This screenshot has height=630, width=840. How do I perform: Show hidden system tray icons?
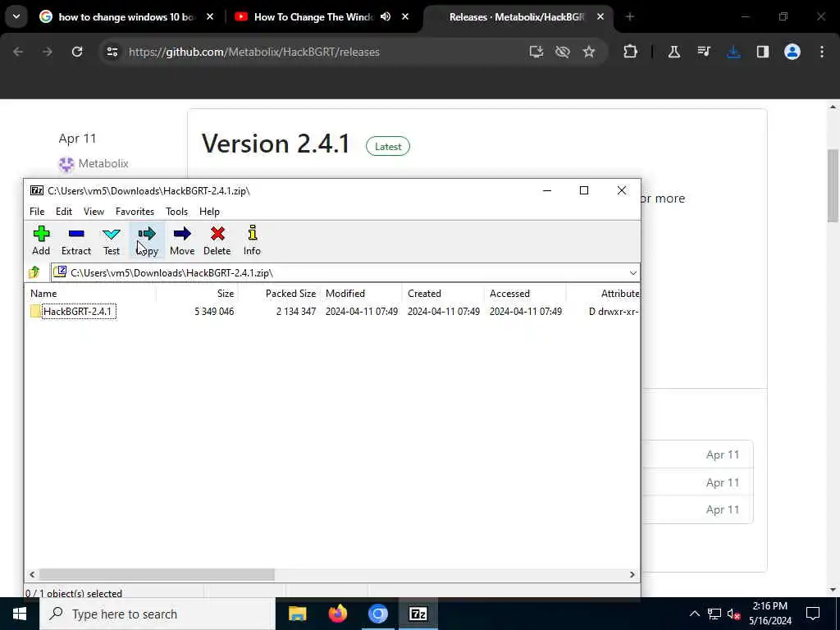(694, 614)
